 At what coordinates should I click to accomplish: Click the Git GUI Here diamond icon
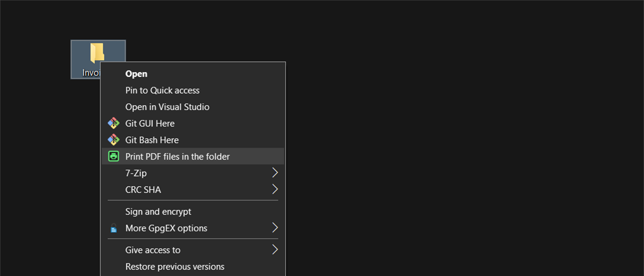(114, 123)
